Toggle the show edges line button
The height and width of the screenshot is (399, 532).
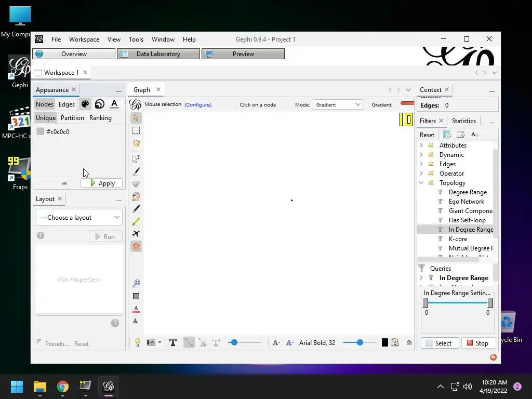coord(189,343)
